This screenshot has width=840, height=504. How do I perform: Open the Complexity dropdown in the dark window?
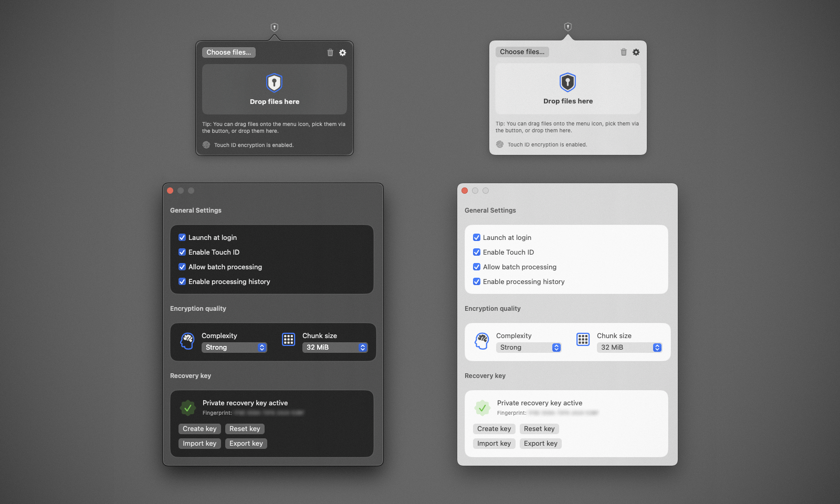(x=234, y=348)
